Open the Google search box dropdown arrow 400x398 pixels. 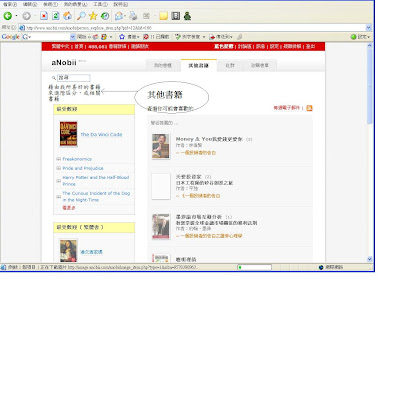click(x=73, y=37)
